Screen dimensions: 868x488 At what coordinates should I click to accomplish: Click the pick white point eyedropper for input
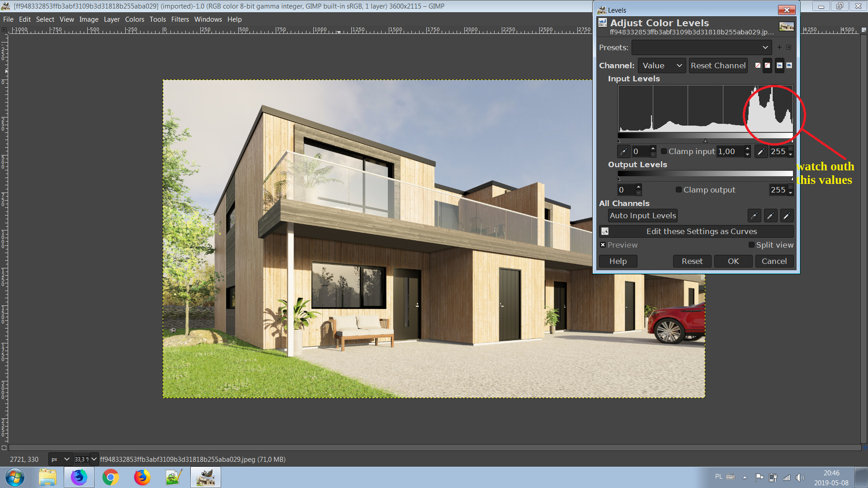point(761,152)
